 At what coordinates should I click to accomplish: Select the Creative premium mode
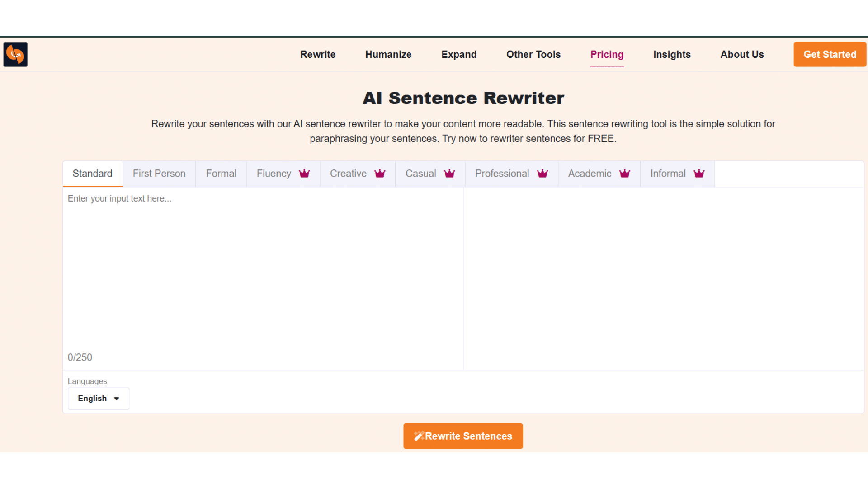(357, 174)
